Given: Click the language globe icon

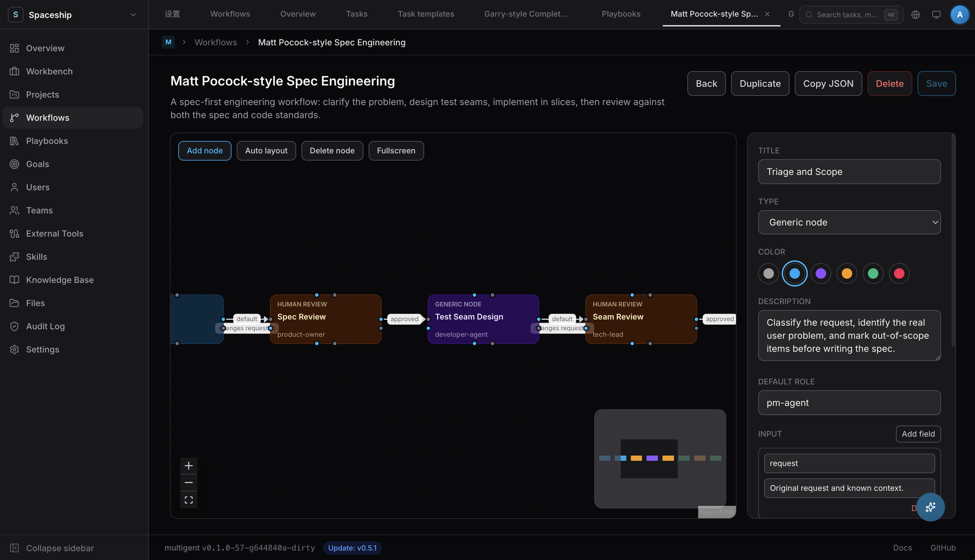Looking at the screenshot, I should tap(915, 15).
